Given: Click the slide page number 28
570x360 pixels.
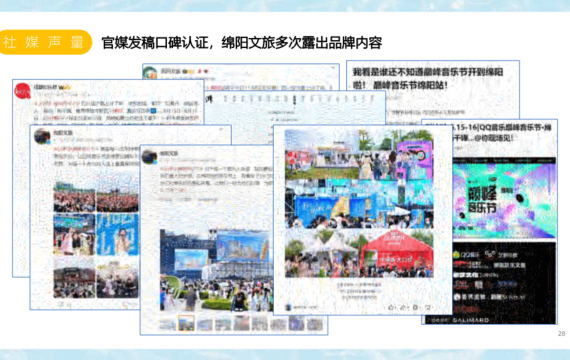Looking at the screenshot, I should (561, 333).
